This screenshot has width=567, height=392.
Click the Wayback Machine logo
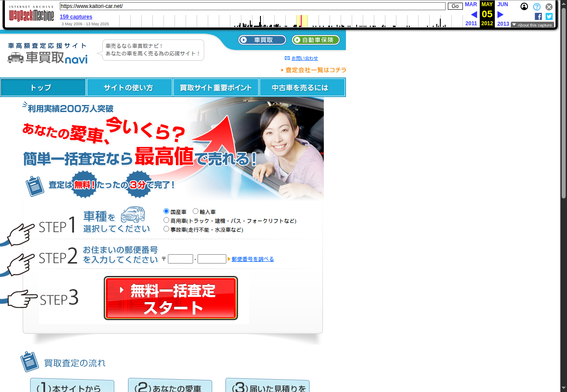(31, 14)
